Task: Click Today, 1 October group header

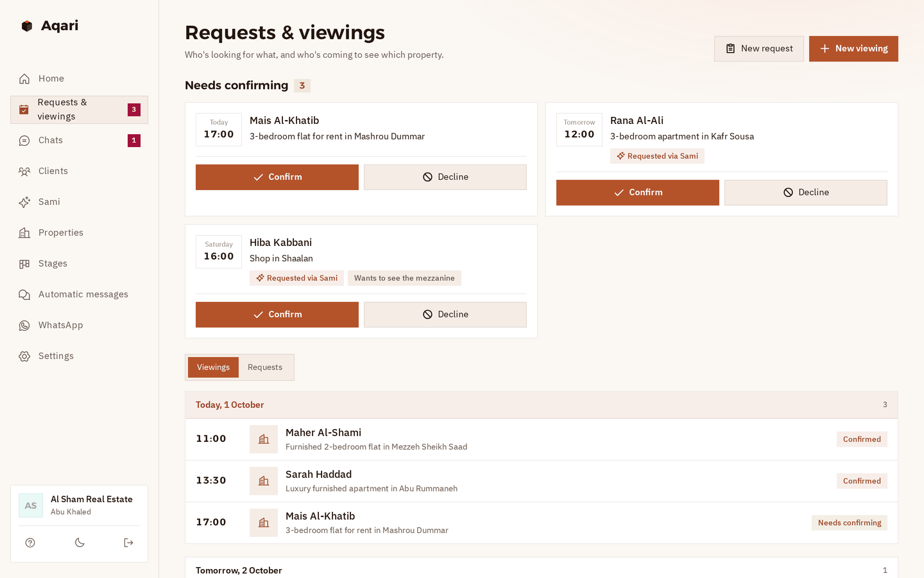Action: pyautogui.click(x=542, y=405)
